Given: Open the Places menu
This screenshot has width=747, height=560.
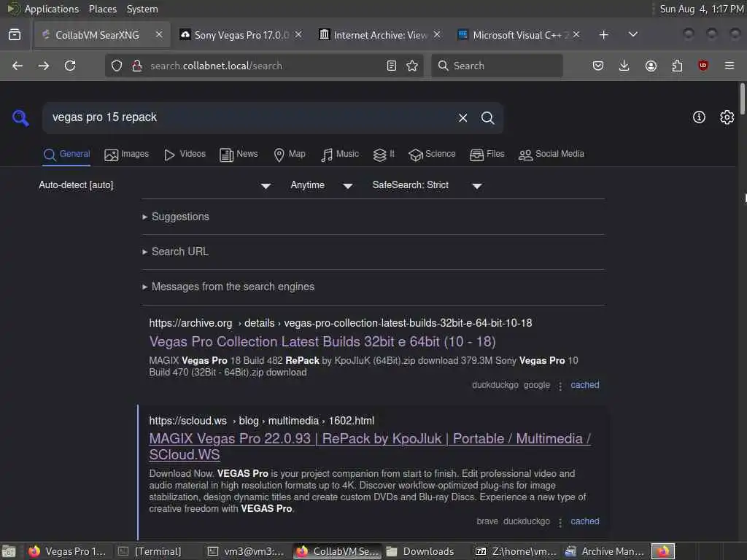Looking at the screenshot, I should point(103,9).
